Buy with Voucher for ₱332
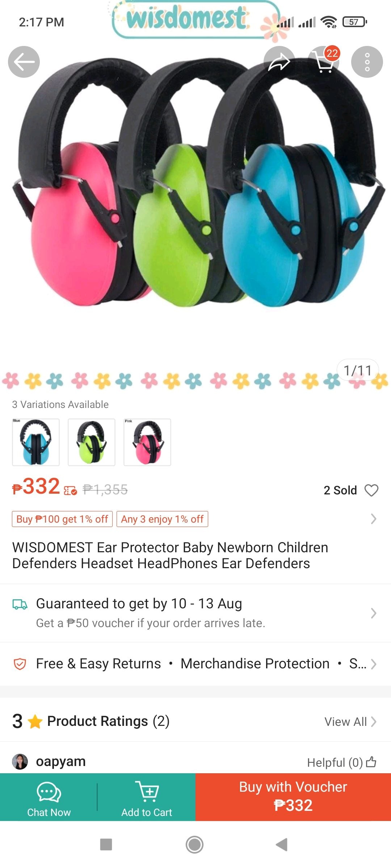Viewport: 391px width, 868px height. tap(293, 797)
